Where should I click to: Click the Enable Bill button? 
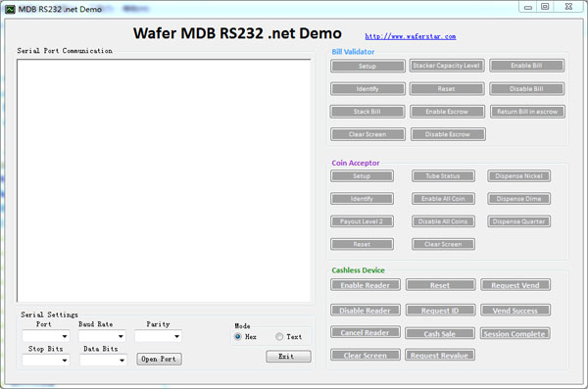(x=527, y=66)
